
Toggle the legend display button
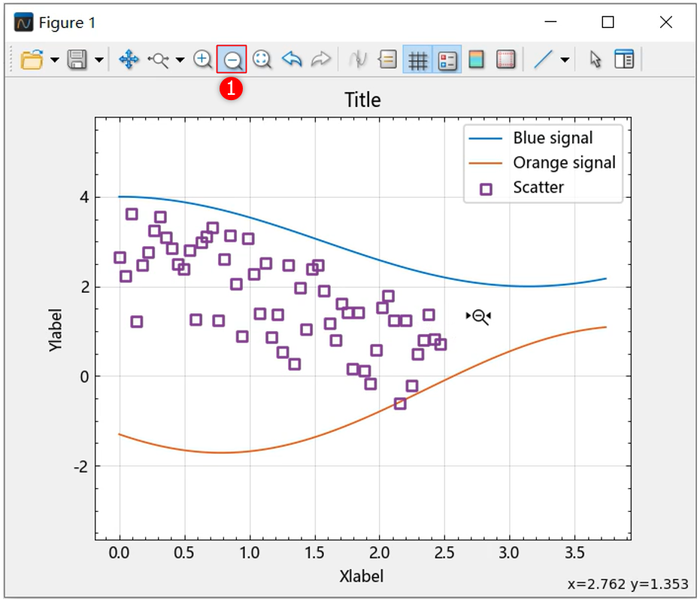click(447, 59)
